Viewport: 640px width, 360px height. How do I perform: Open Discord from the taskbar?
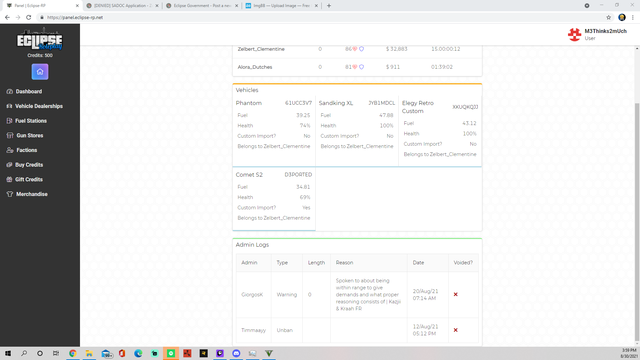click(x=236, y=353)
